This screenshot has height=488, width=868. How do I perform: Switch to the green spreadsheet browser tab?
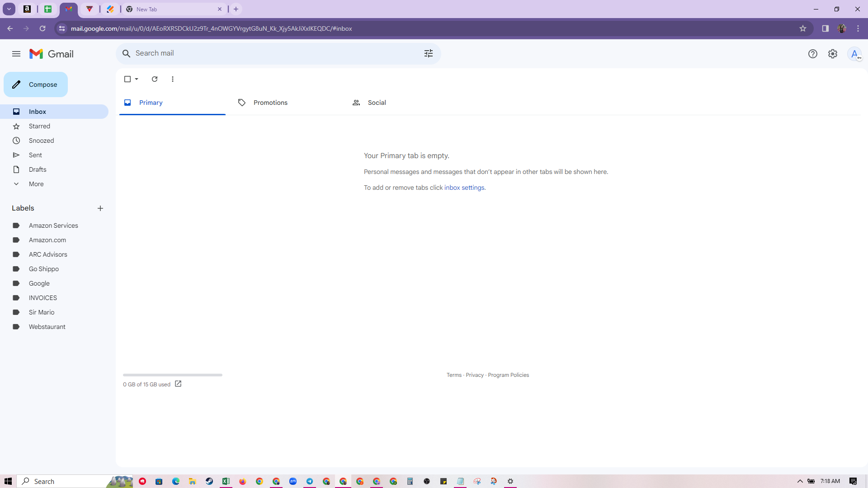click(x=48, y=9)
